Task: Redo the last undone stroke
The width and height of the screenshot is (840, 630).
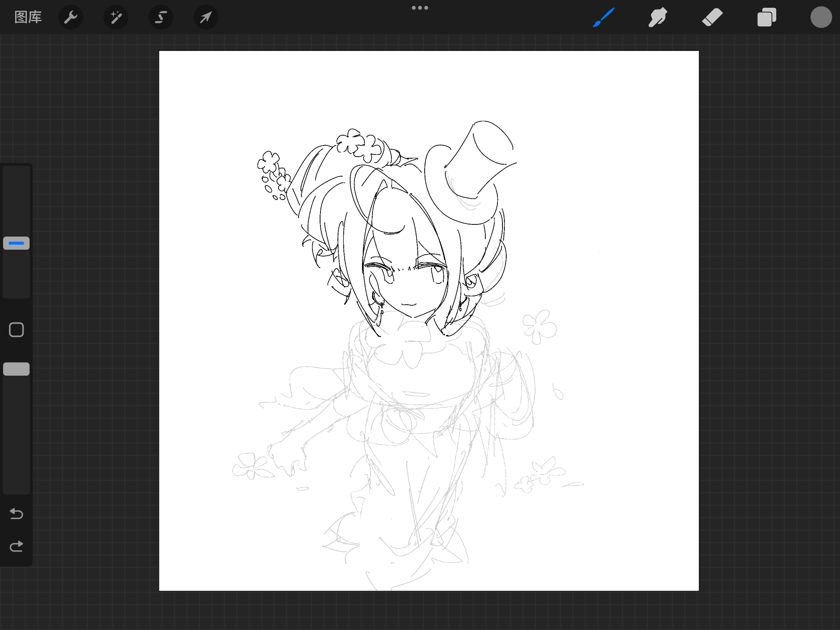Action: tap(16, 546)
